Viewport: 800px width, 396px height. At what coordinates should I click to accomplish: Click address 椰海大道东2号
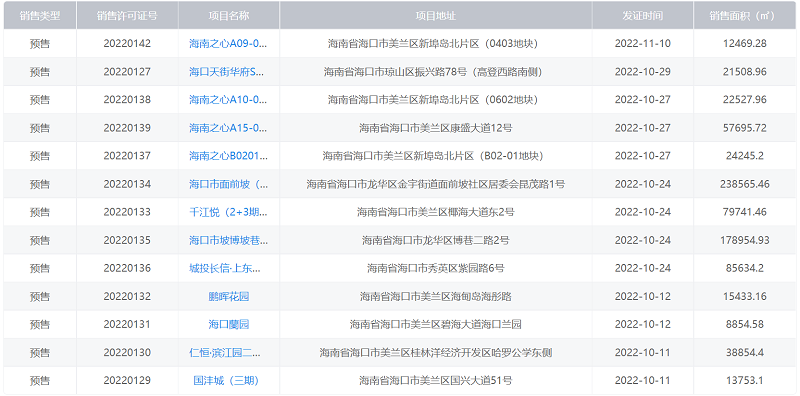[436, 212]
